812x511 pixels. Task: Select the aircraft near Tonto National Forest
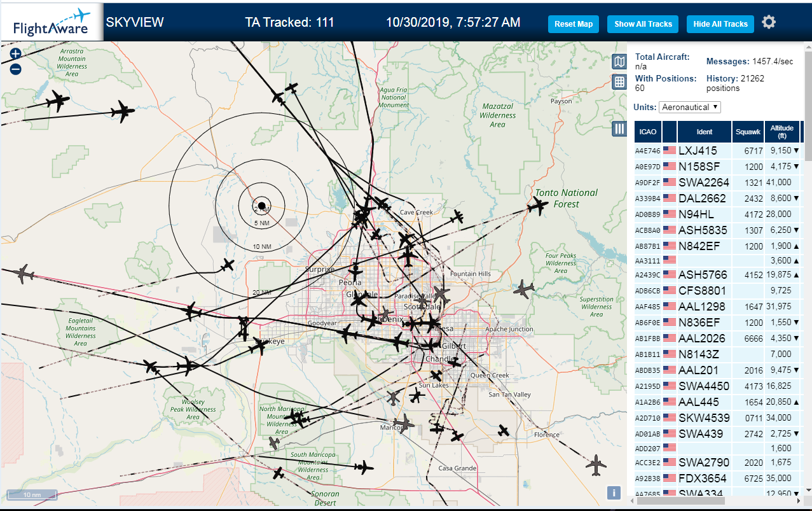tap(538, 206)
